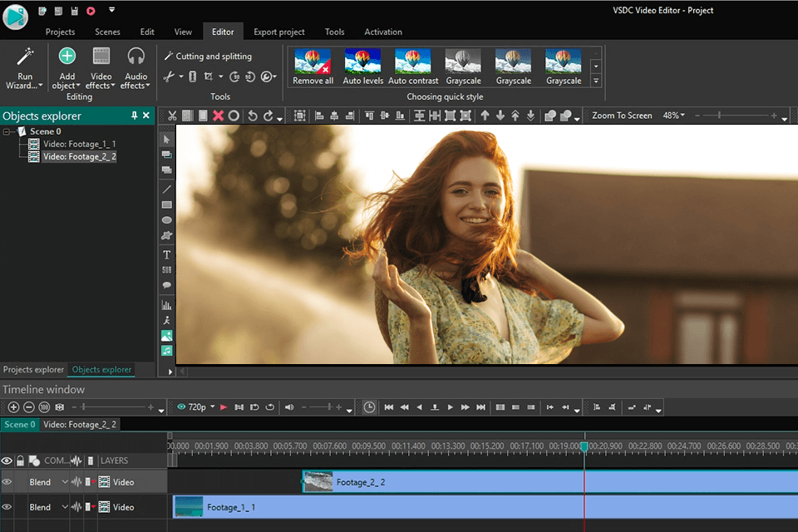Zoom out the timeline with minus circle
This screenshot has width=798, height=532.
click(x=29, y=407)
